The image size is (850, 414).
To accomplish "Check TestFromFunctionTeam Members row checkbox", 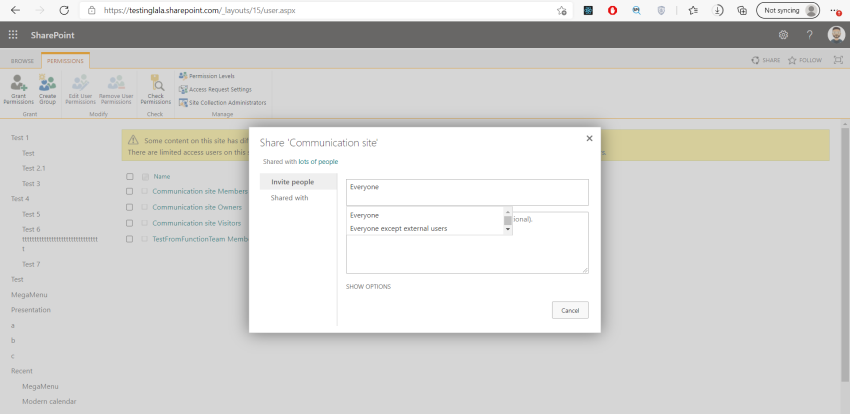I will coord(130,239).
